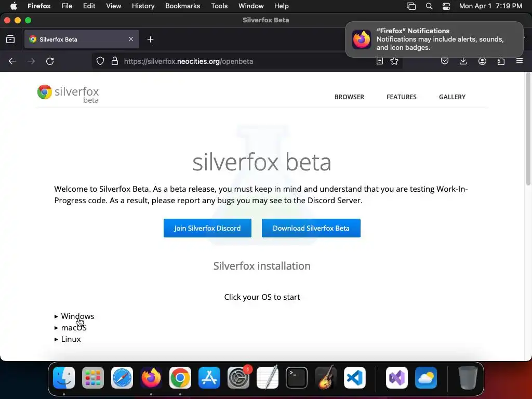View site security via the padlock icon
The width and height of the screenshot is (532, 399).
[115, 61]
